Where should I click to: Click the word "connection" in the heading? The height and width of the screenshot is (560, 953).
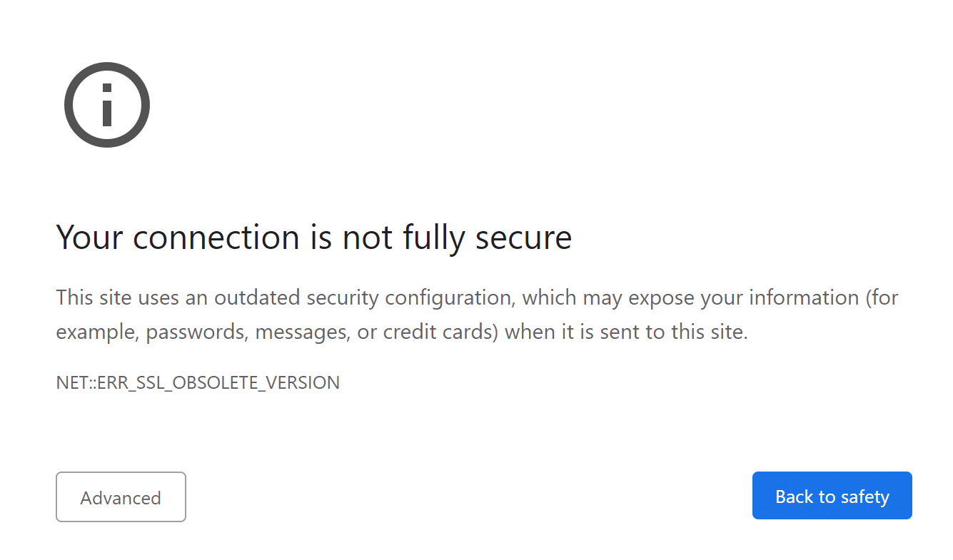(x=216, y=238)
